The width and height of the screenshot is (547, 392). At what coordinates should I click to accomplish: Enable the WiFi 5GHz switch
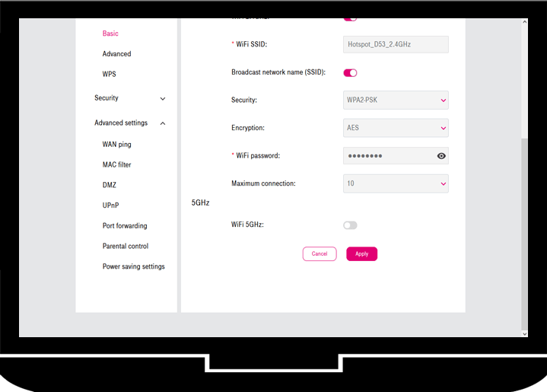pos(350,225)
